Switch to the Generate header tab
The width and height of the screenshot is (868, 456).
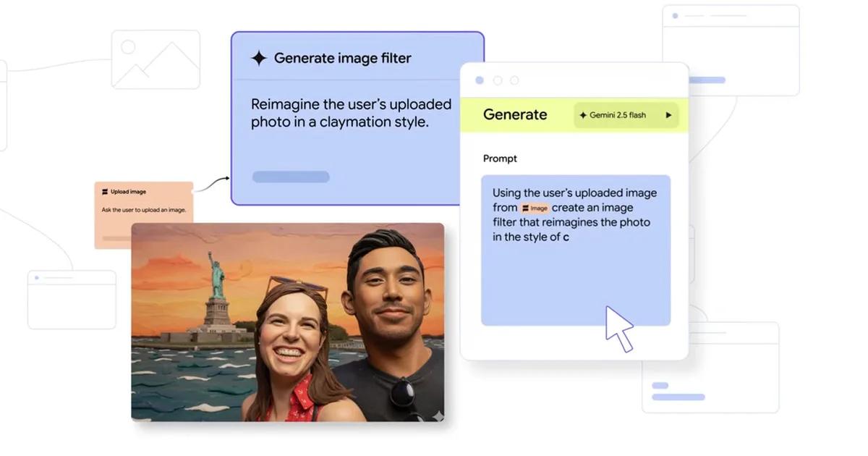click(515, 114)
